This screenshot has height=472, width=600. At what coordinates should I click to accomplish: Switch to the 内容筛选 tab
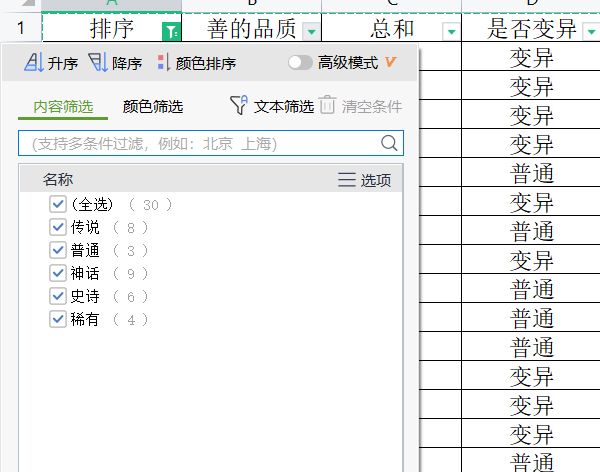[63, 107]
